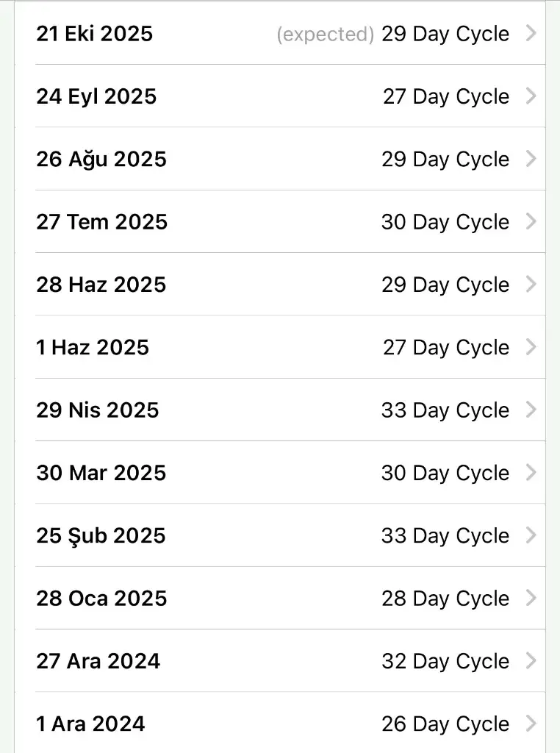This screenshot has height=753, width=560.
Task: Expand chevron on 27 Ara 2024 row
Action: 531,661
